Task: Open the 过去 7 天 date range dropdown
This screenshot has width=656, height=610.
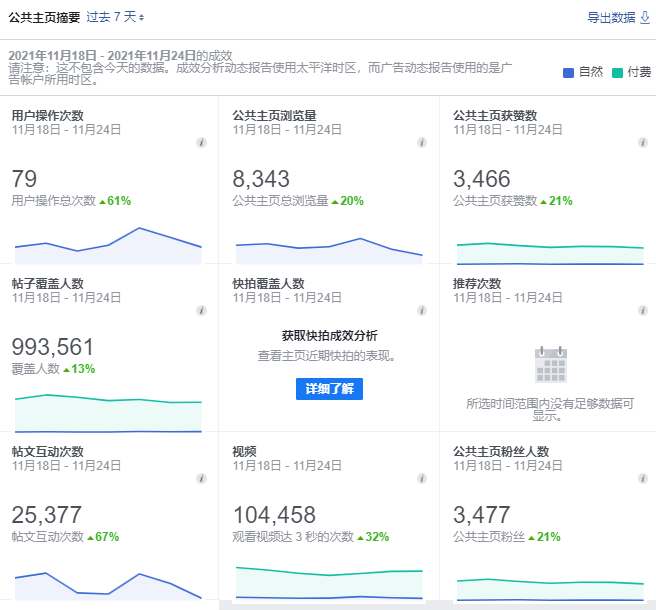Action: [x=115, y=17]
